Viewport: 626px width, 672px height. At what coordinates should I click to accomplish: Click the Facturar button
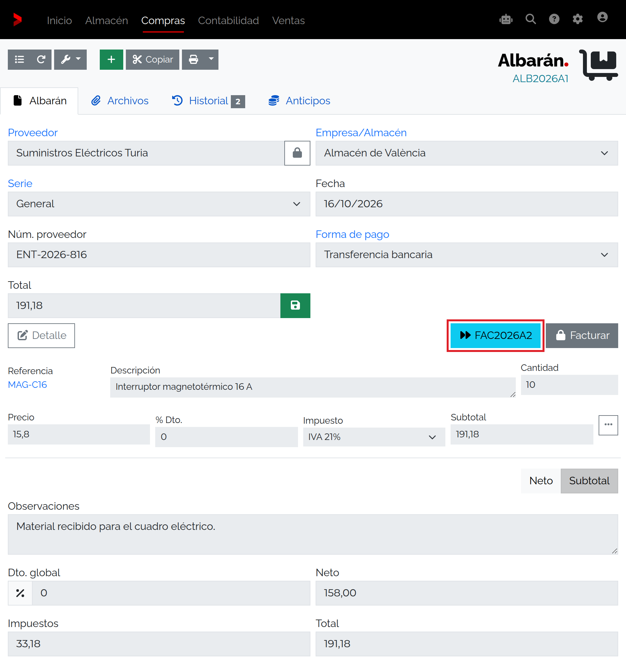[x=582, y=335]
